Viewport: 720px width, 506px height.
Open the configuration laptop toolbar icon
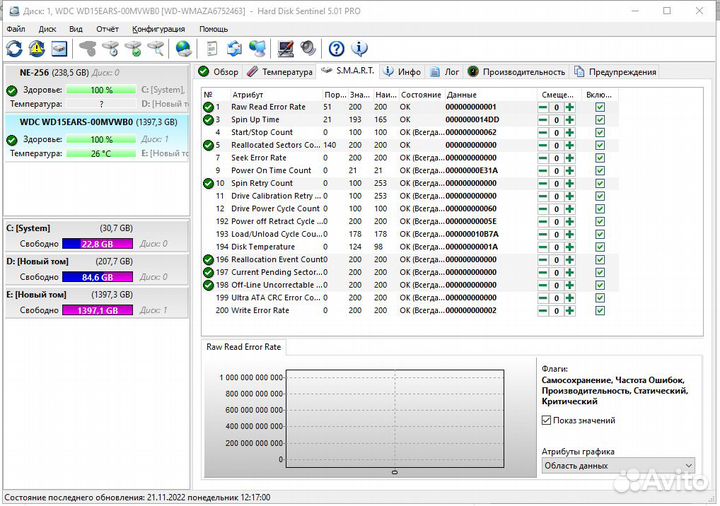tap(286, 48)
